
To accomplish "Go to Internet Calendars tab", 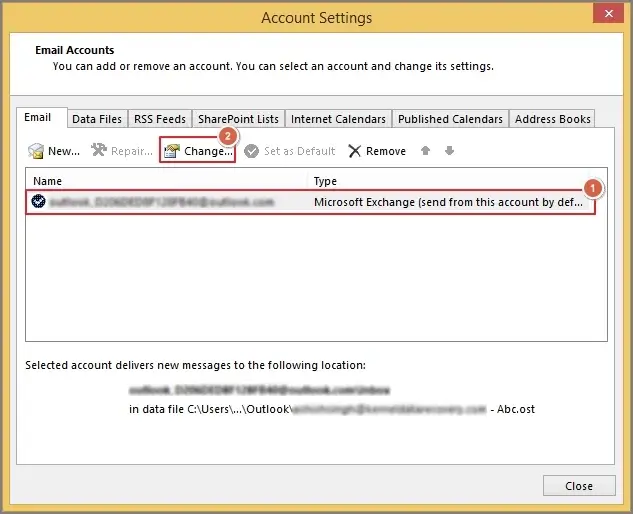I will pyautogui.click(x=338, y=119).
